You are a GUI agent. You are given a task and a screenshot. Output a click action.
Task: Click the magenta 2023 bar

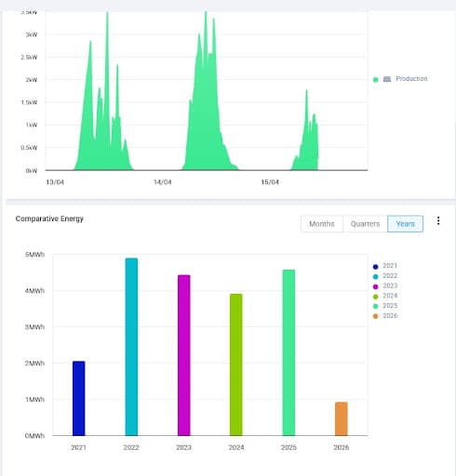tap(184, 355)
